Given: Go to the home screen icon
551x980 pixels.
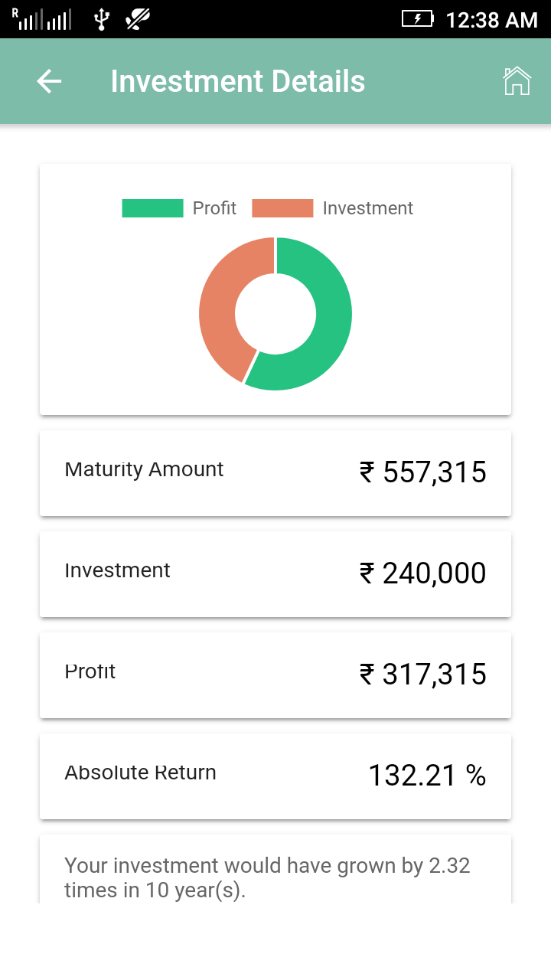Looking at the screenshot, I should (x=517, y=80).
